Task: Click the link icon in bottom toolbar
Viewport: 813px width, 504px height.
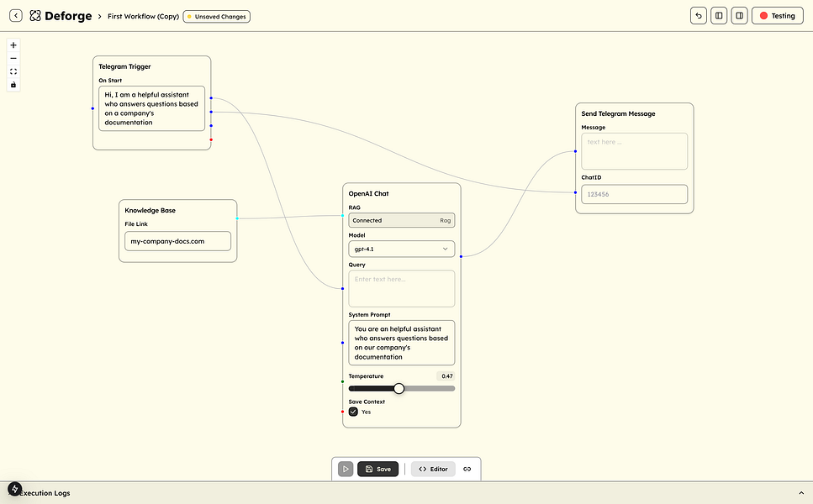Action: (x=467, y=469)
